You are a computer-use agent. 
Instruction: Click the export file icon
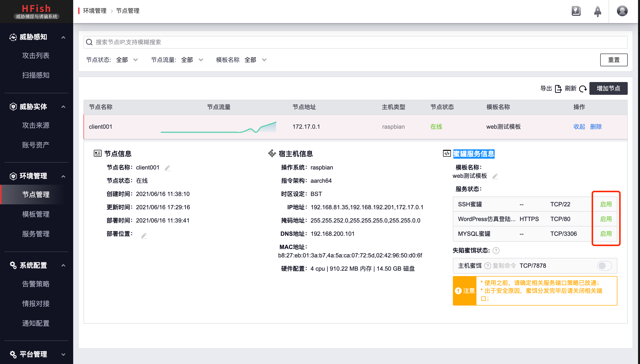pyautogui.click(x=558, y=88)
